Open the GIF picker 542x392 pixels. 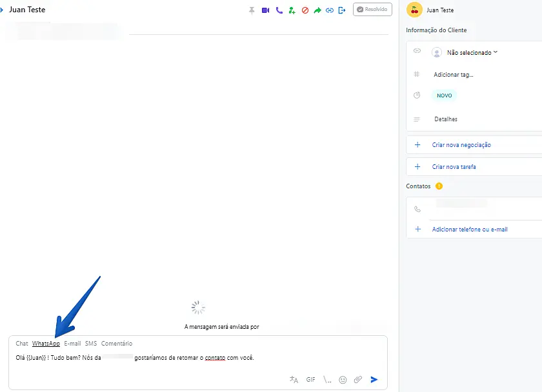coord(310,380)
